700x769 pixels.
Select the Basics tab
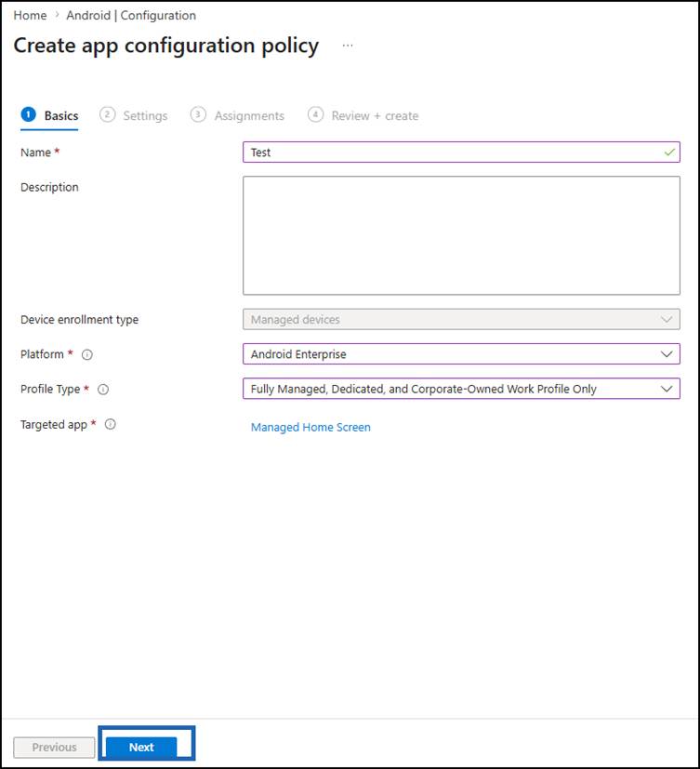point(49,115)
